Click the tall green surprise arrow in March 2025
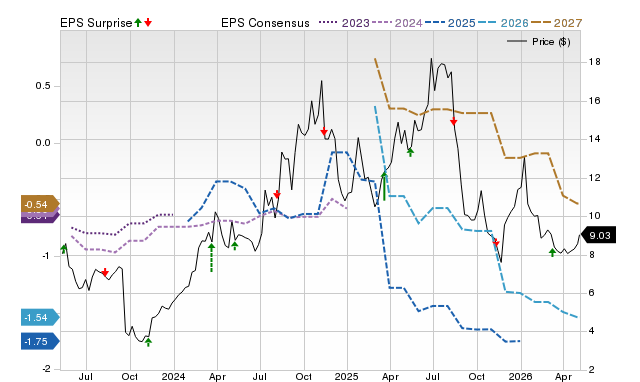The height and width of the screenshot is (382, 640). click(384, 186)
